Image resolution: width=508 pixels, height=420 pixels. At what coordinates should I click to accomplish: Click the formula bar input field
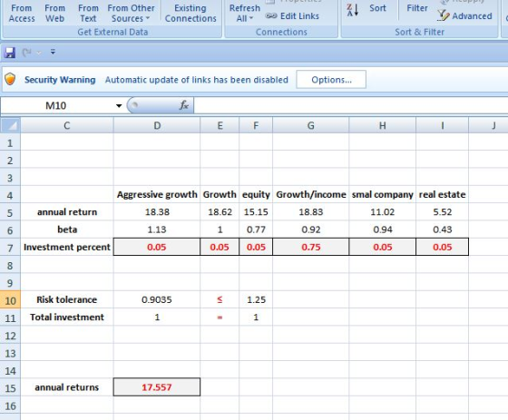pyautogui.click(x=351, y=105)
